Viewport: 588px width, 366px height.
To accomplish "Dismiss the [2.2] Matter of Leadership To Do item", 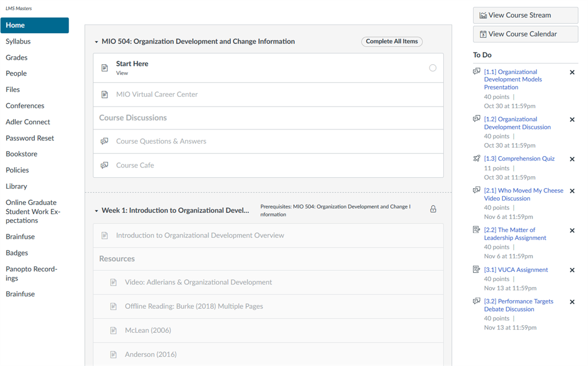I will pos(572,230).
